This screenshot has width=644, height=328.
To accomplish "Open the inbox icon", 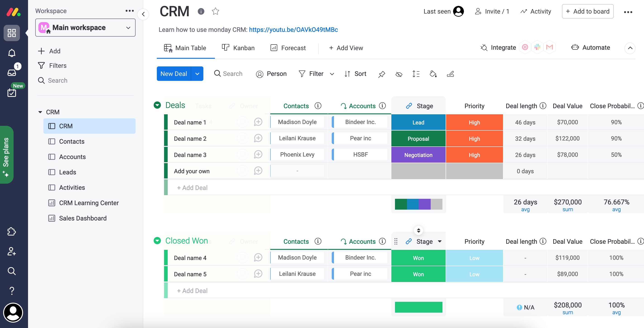I will pyautogui.click(x=12, y=73).
